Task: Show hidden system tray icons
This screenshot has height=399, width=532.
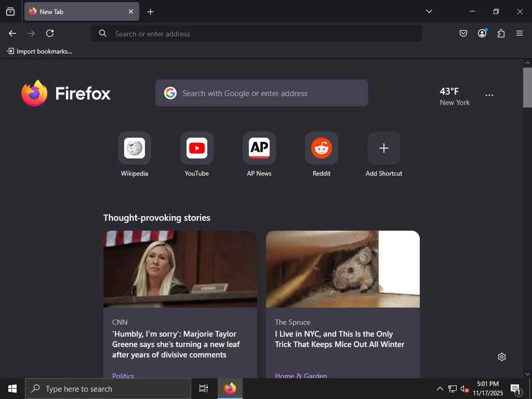Action: (440, 389)
